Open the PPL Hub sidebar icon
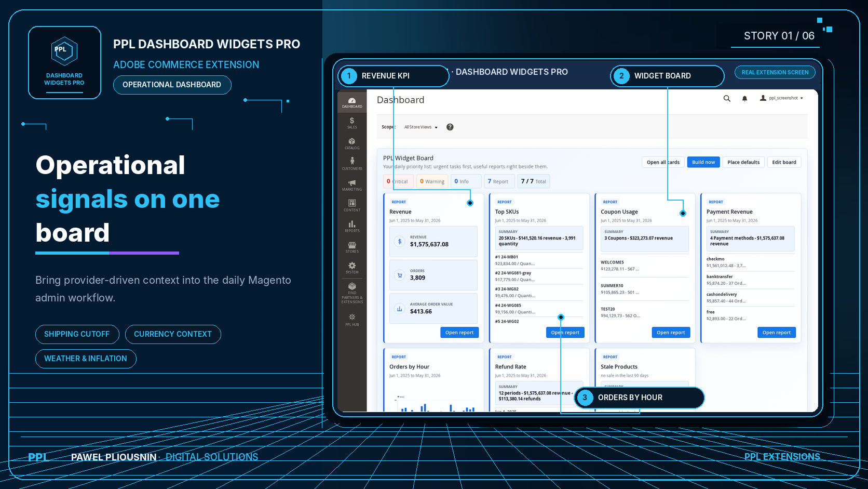868x489 pixels. [x=352, y=320]
